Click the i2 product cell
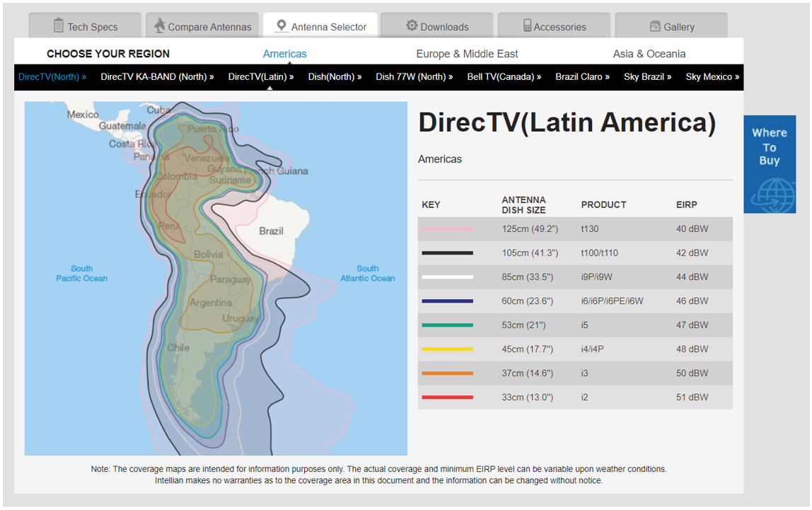The height and width of the screenshot is (510, 812). point(585,398)
